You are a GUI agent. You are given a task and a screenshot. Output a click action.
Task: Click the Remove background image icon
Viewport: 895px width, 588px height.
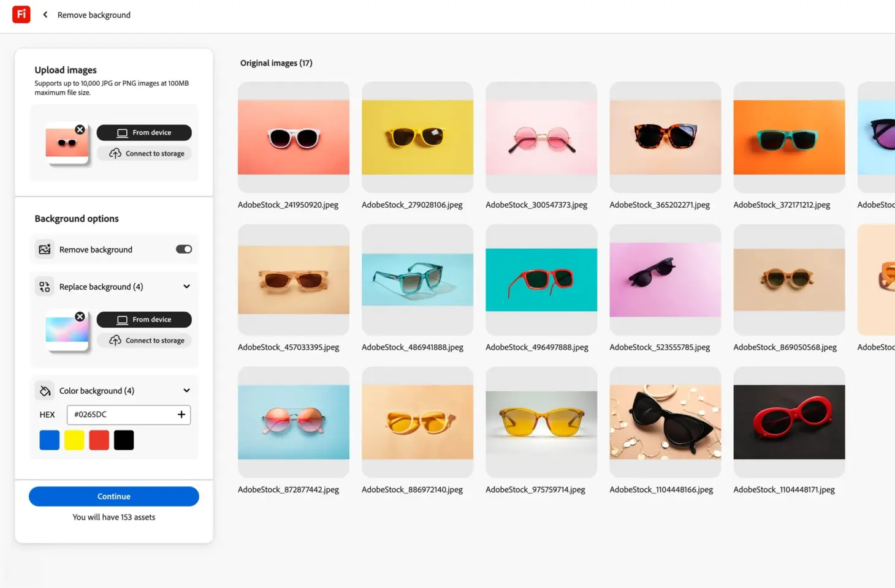point(44,249)
